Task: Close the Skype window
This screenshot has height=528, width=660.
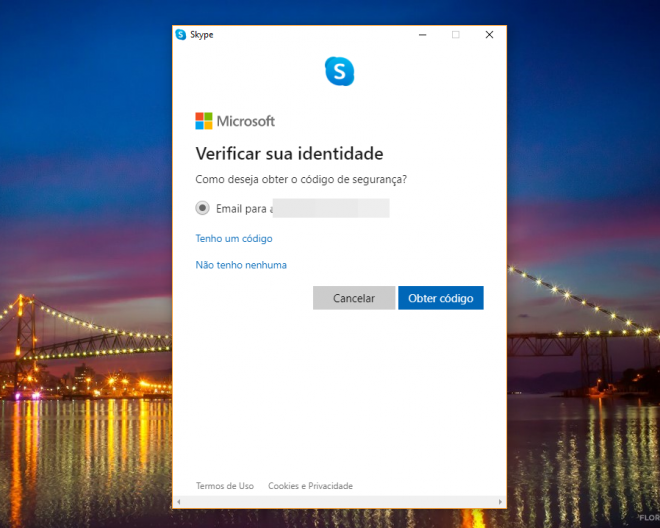Action: pyautogui.click(x=489, y=35)
